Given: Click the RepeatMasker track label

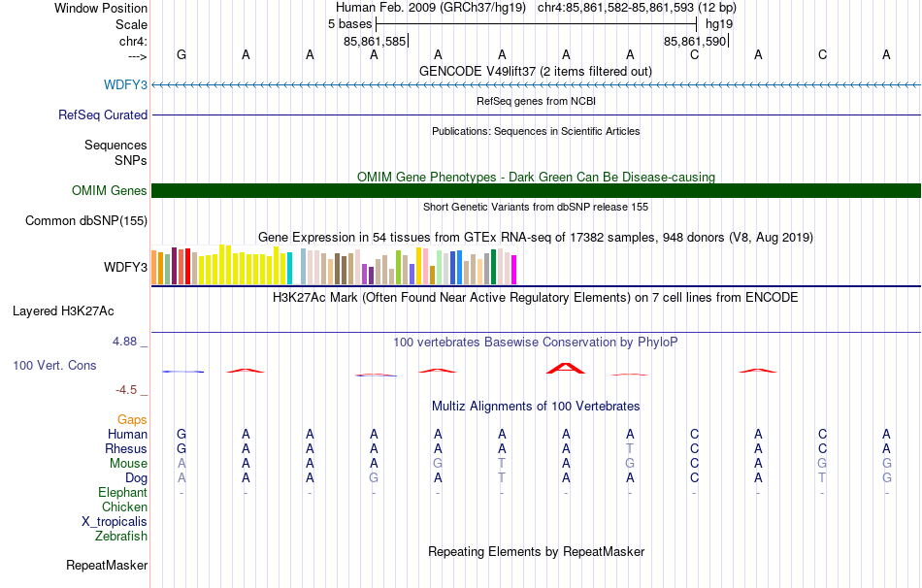Looking at the screenshot, I should tap(107, 565).
